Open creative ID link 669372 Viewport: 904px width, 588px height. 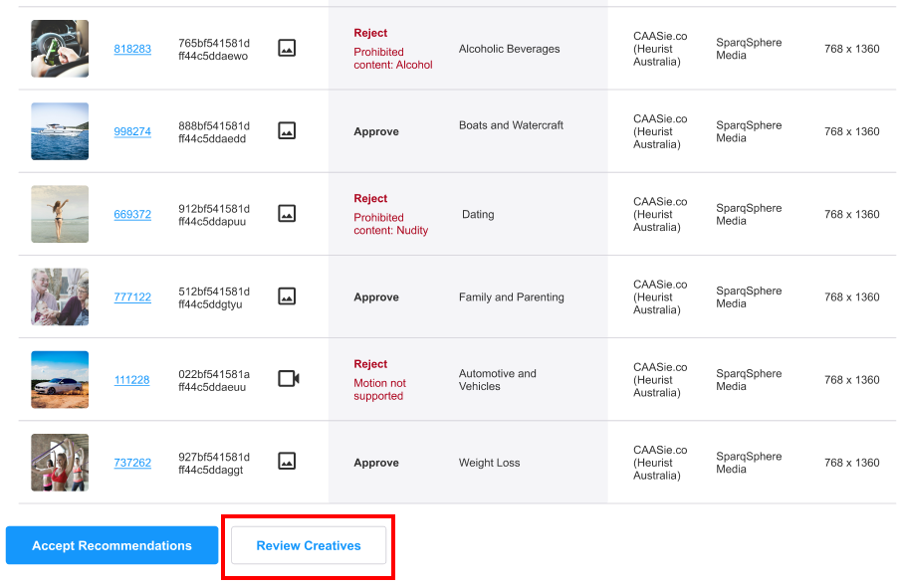pyautogui.click(x=132, y=215)
